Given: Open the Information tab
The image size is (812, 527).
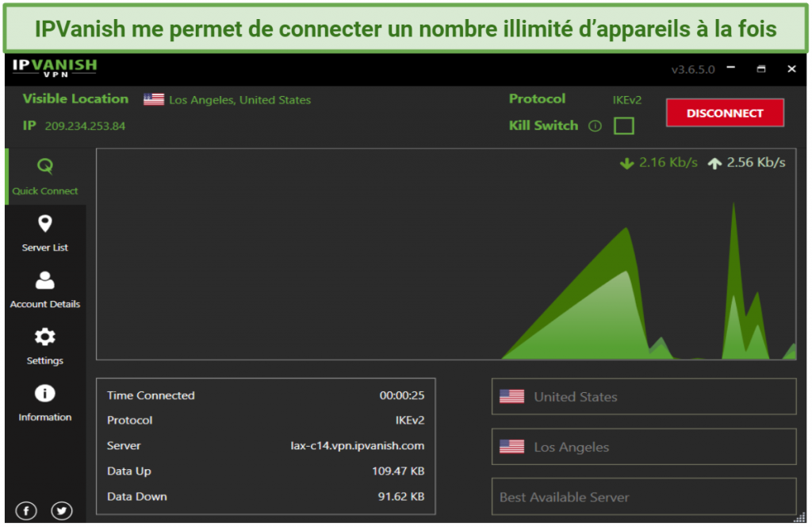Looking at the screenshot, I should point(45,403).
